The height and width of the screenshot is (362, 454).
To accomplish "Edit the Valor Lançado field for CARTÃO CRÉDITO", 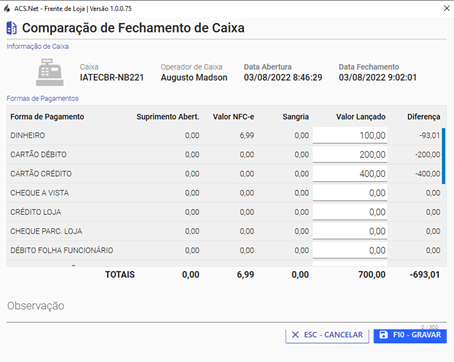I will click(350, 174).
